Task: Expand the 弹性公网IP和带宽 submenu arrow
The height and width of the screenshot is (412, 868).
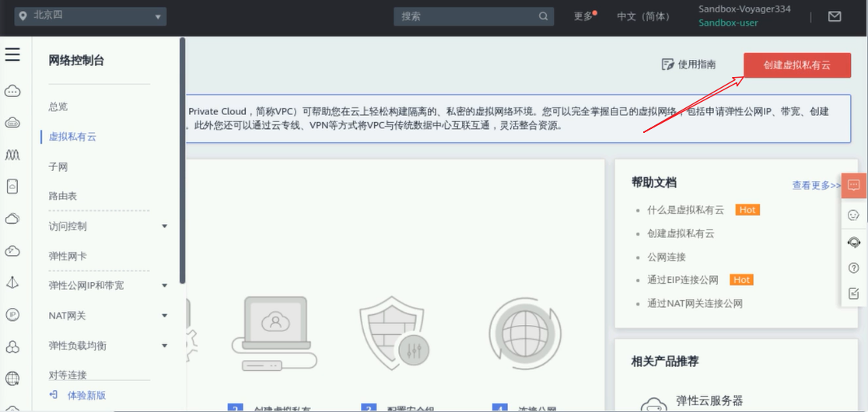Action: 164,285
